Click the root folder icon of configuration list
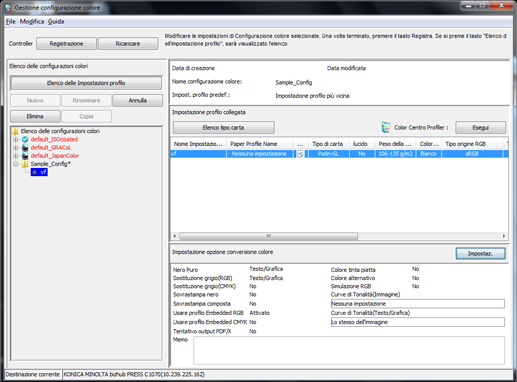The height and width of the screenshot is (382, 517). point(15,131)
